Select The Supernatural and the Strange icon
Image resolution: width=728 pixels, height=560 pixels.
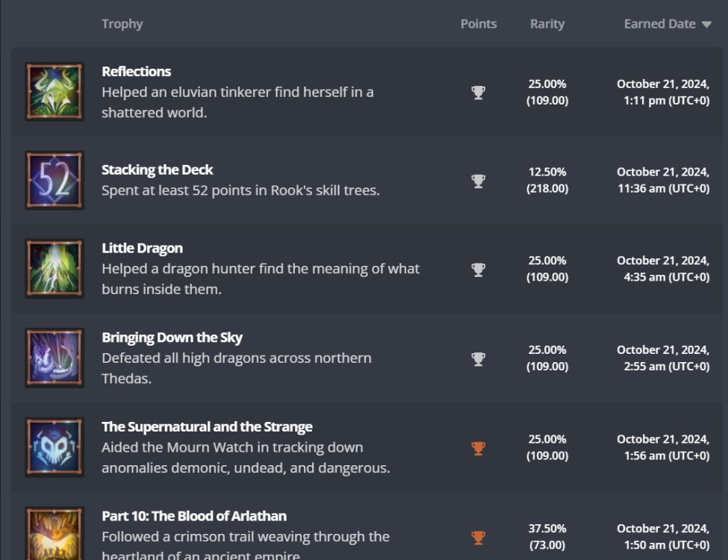pyautogui.click(x=55, y=447)
